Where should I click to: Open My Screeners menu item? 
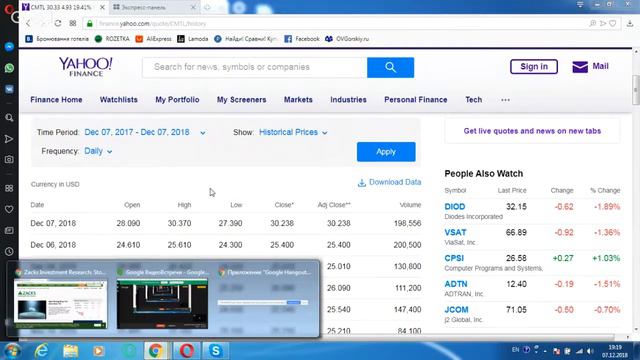(242, 100)
